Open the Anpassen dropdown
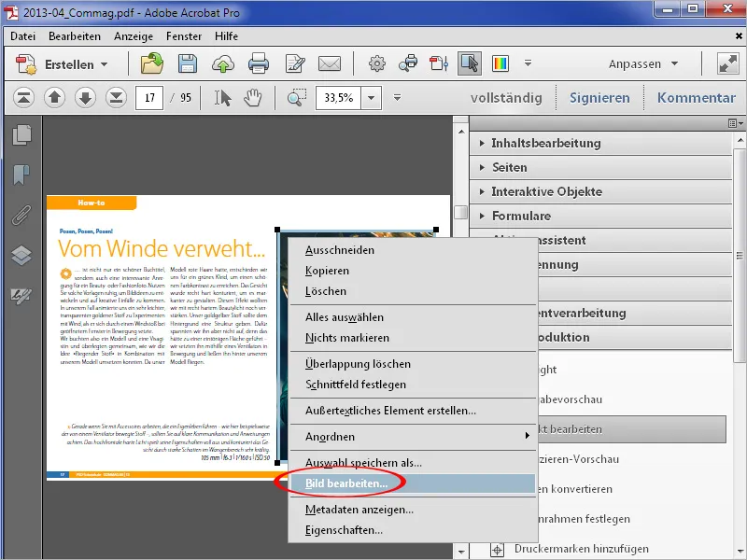Viewport: 747px width, 560px height. (643, 63)
